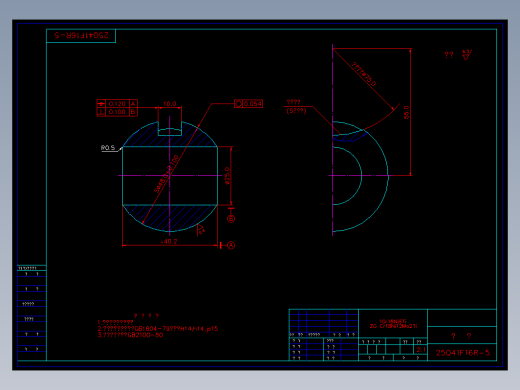Click the datum A circle symbol
This screenshot has height=390, width=520.
tap(231, 246)
